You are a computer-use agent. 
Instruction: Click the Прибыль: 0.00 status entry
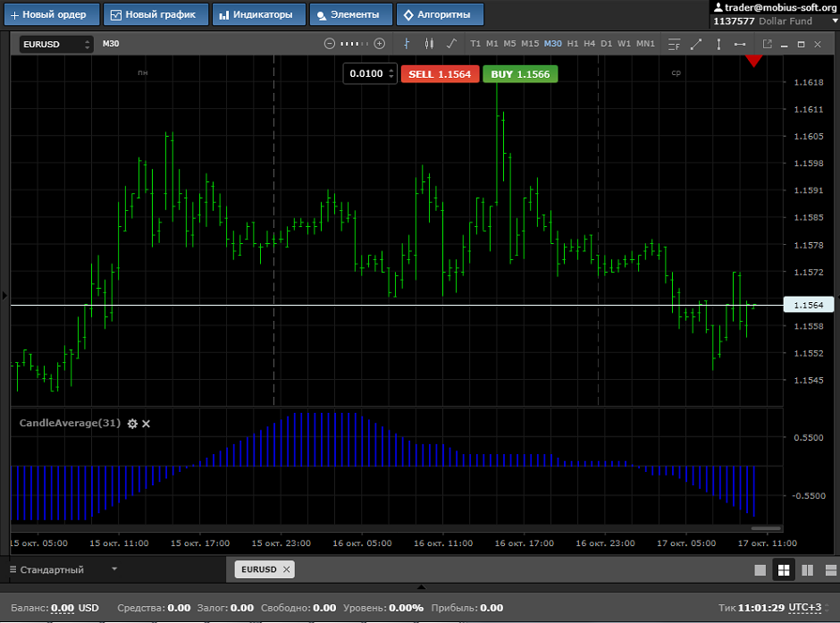pyautogui.click(x=467, y=608)
